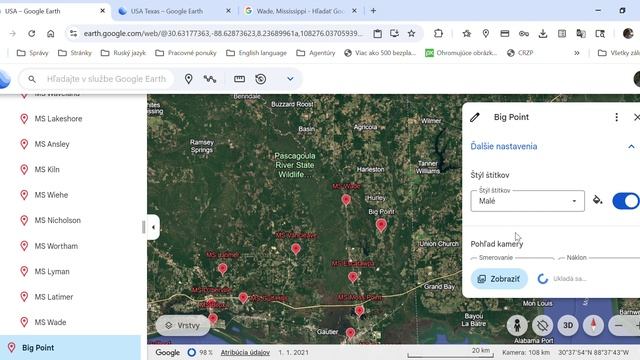The height and width of the screenshot is (360, 640).
Task: Edit Big Point name with pencil icon
Action: click(474, 118)
